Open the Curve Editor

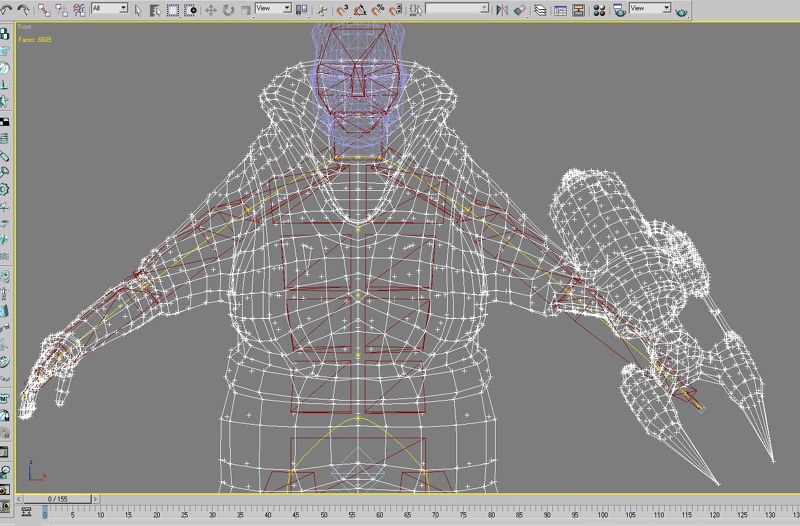coord(560,9)
